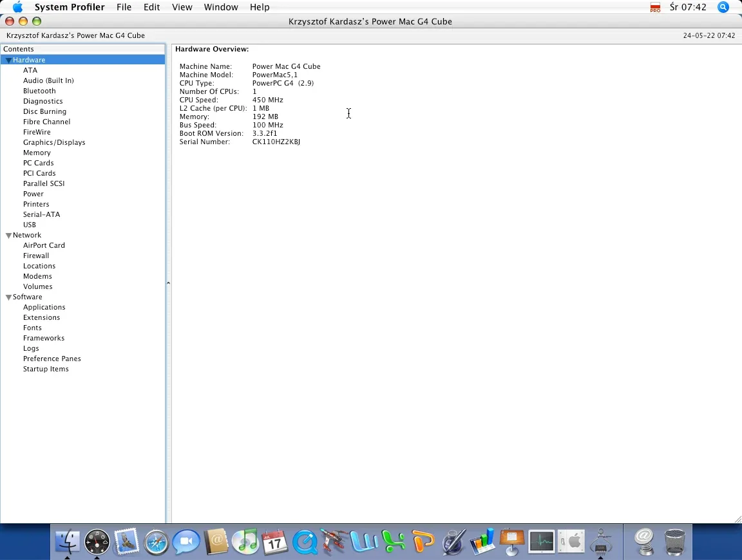
Task: Launch QuickTime Player from the Dock
Action: (305, 542)
